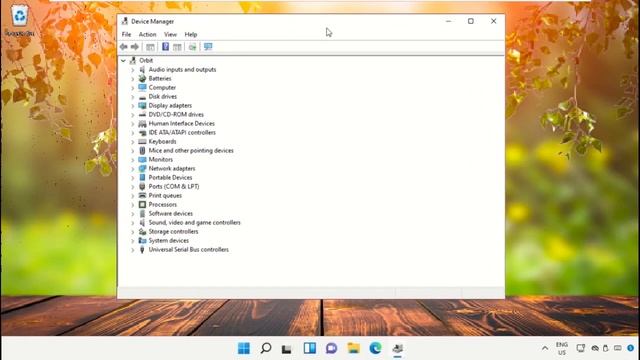Open the Windows Start menu
This screenshot has height=360, width=640.
244,348
